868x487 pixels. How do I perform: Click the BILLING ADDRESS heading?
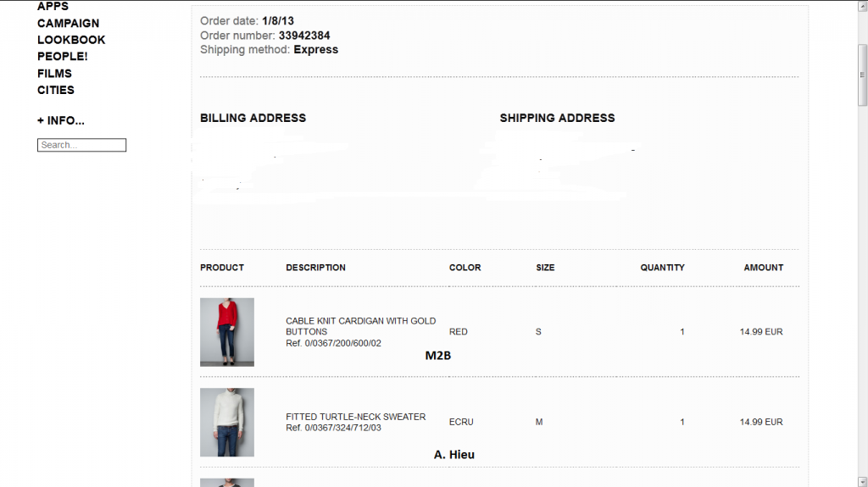(x=253, y=118)
